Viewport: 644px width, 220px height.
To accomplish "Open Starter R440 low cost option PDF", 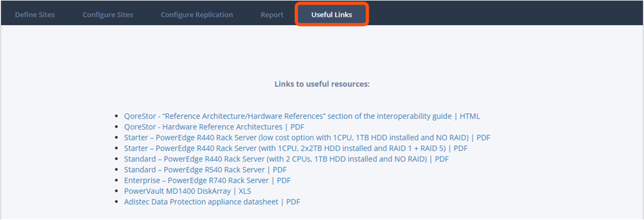I will click(x=307, y=138).
